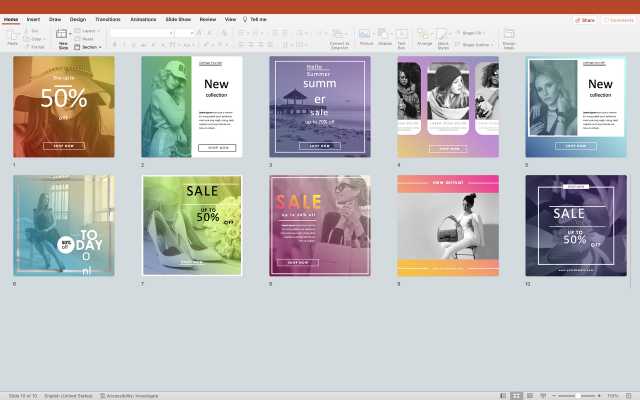This screenshot has width=640, height=400.
Task: Click the New Slide icon
Action: 63,36
